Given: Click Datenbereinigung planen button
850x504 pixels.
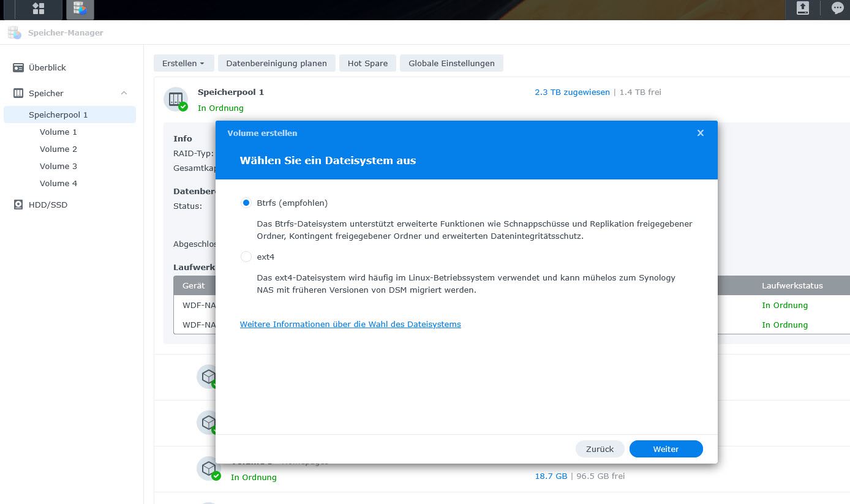Looking at the screenshot, I should 276,63.
